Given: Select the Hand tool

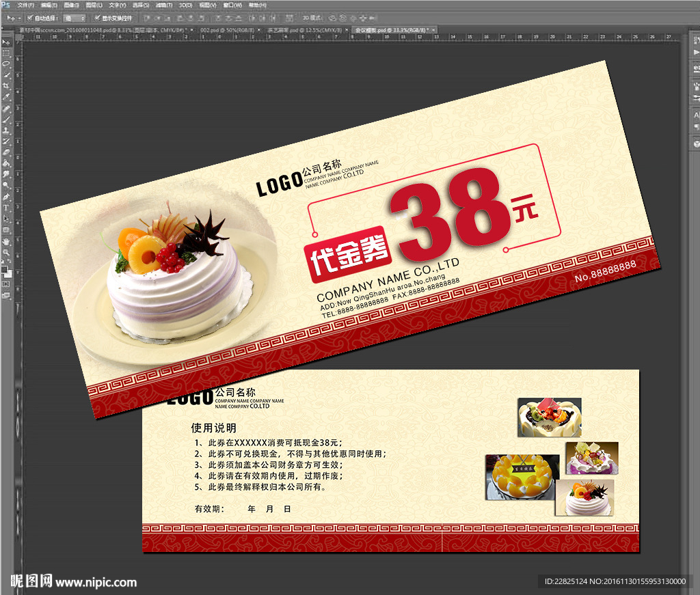Looking at the screenshot, I should (x=6, y=241).
